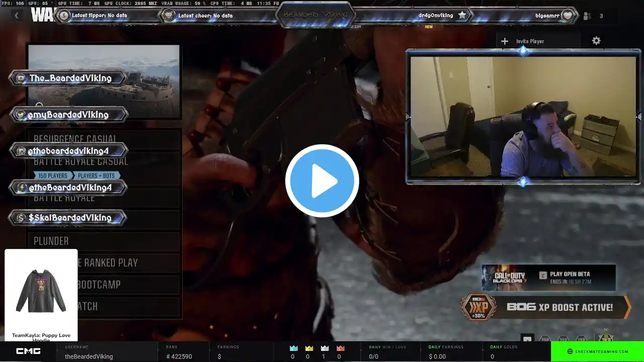Click the dollar coin icon beside Latest tipper

pyautogui.click(x=63, y=16)
